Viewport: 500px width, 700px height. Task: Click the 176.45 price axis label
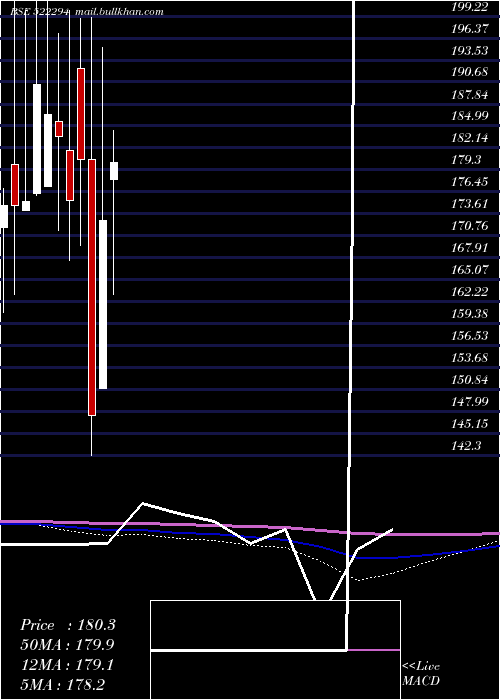tap(470, 182)
